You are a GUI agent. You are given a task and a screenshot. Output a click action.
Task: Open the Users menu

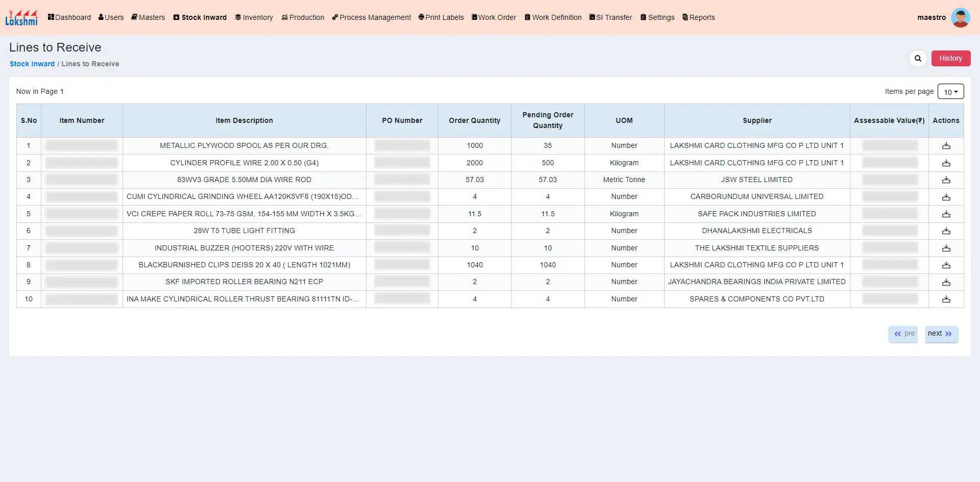pyautogui.click(x=111, y=17)
